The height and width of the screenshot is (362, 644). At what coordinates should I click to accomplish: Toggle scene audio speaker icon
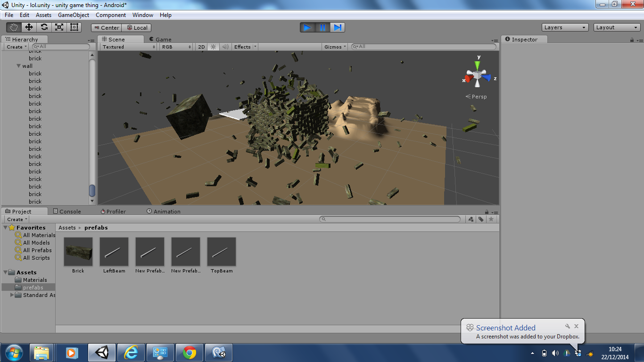point(225,47)
